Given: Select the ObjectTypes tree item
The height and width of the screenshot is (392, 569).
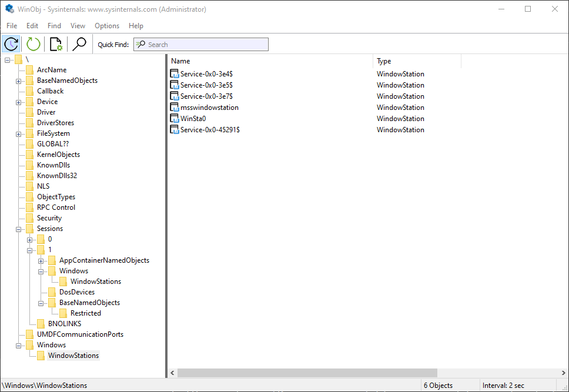Looking at the screenshot, I should [56, 197].
